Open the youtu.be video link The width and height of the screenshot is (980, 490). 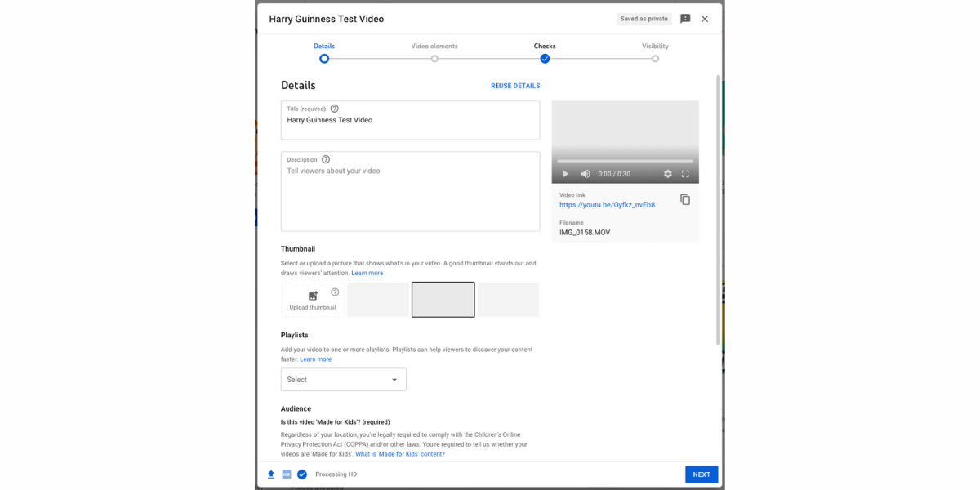point(607,205)
